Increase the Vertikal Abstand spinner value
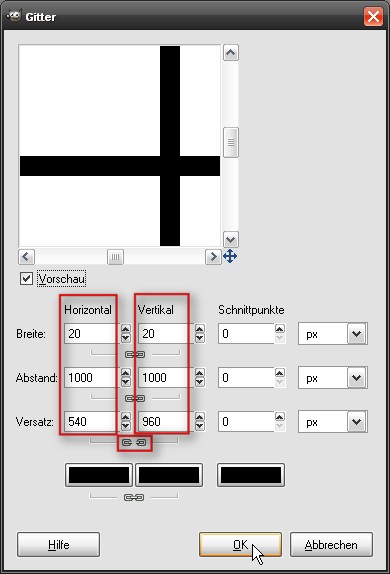This screenshot has width=390, height=574. pos(200,373)
